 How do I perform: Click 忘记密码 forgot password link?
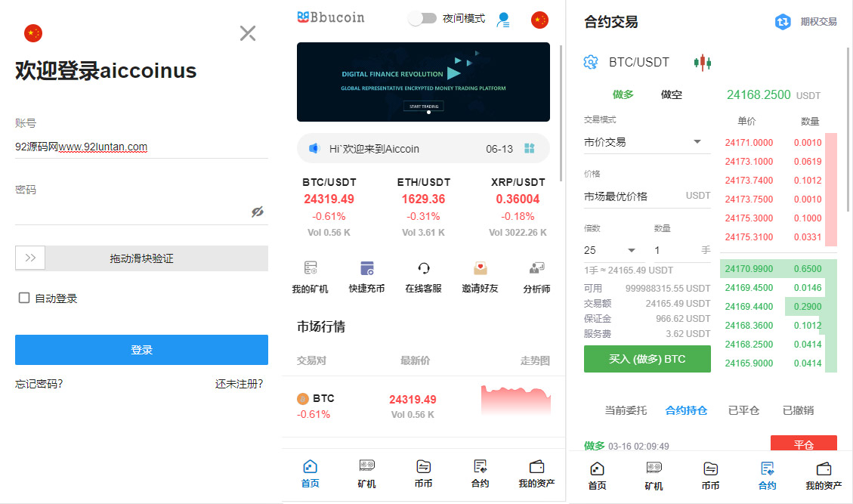(x=39, y=384)
